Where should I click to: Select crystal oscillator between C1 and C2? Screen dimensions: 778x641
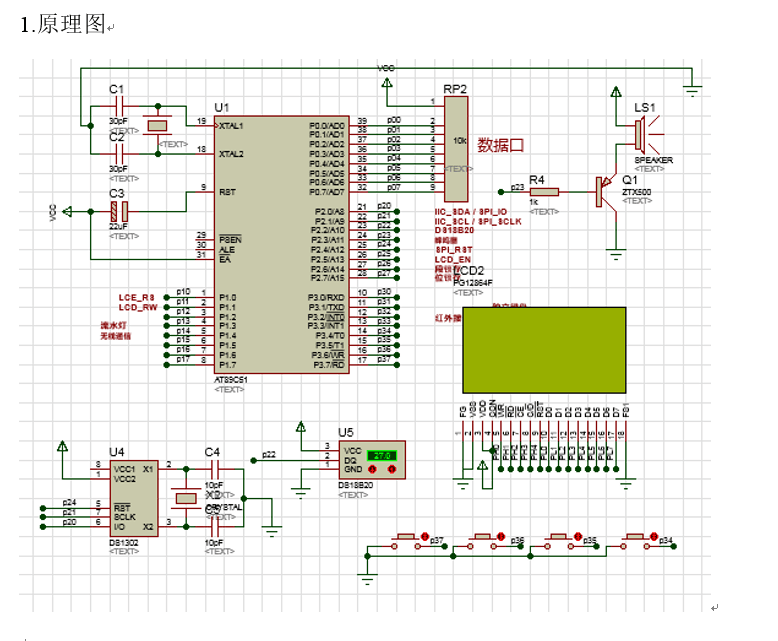point(158,126)
